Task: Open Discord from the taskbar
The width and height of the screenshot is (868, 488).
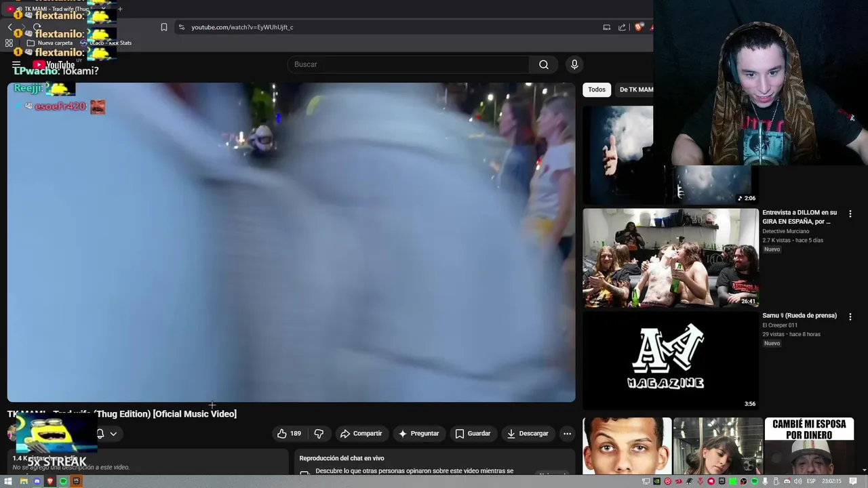Action: [x=37, y=481]
